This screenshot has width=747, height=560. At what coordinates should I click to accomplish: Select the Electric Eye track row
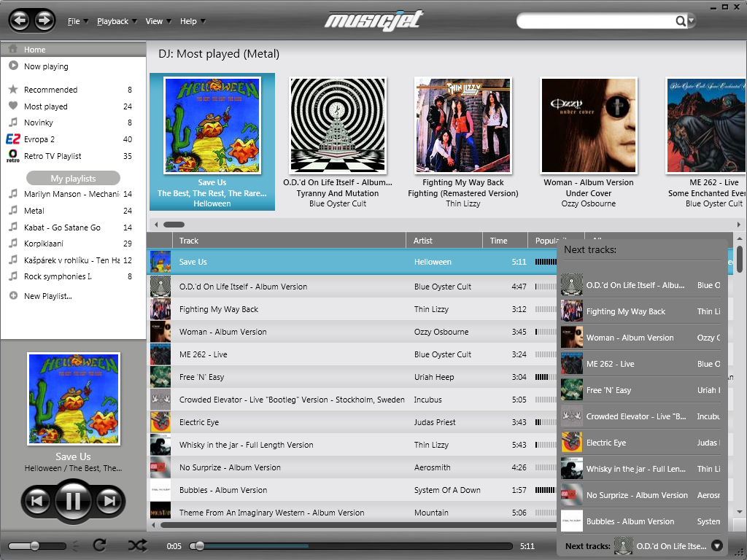tap(352, 422)
